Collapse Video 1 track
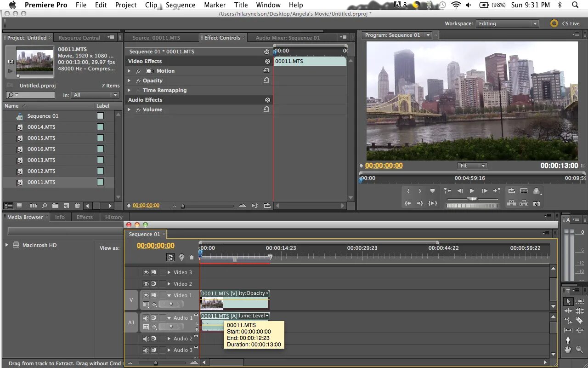588x368 pixels. 169,295
